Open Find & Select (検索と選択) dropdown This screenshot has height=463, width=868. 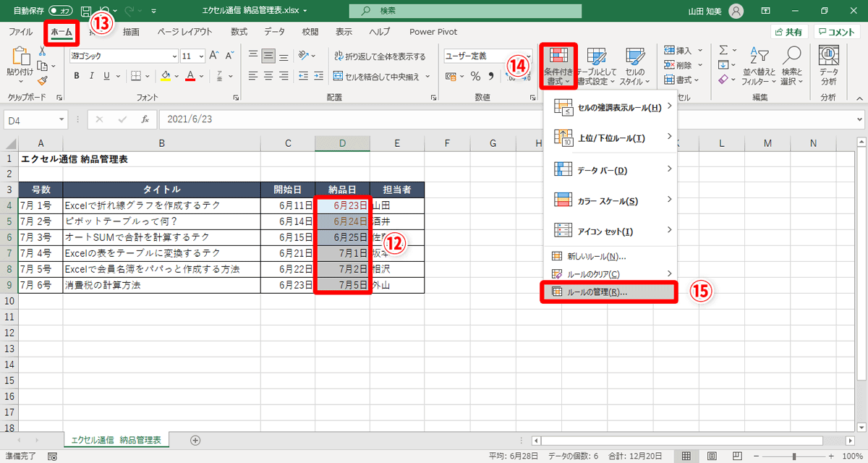[x=792, y=67]
